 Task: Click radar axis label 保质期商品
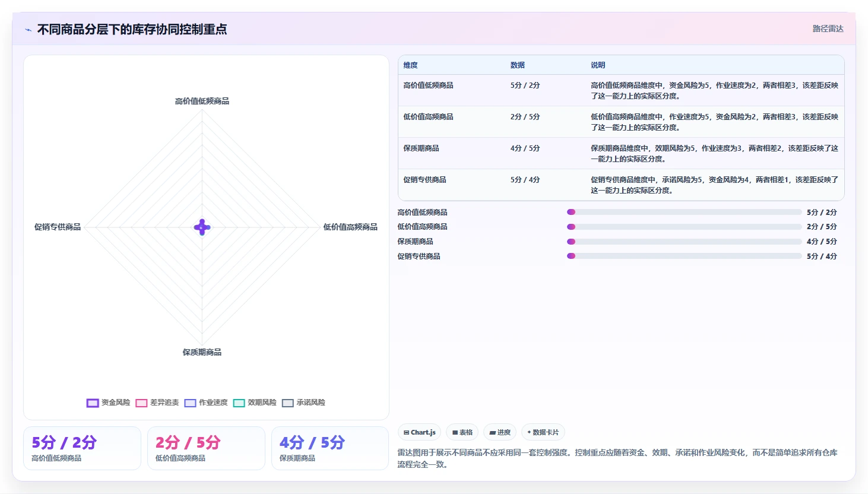tap(202, 352)
